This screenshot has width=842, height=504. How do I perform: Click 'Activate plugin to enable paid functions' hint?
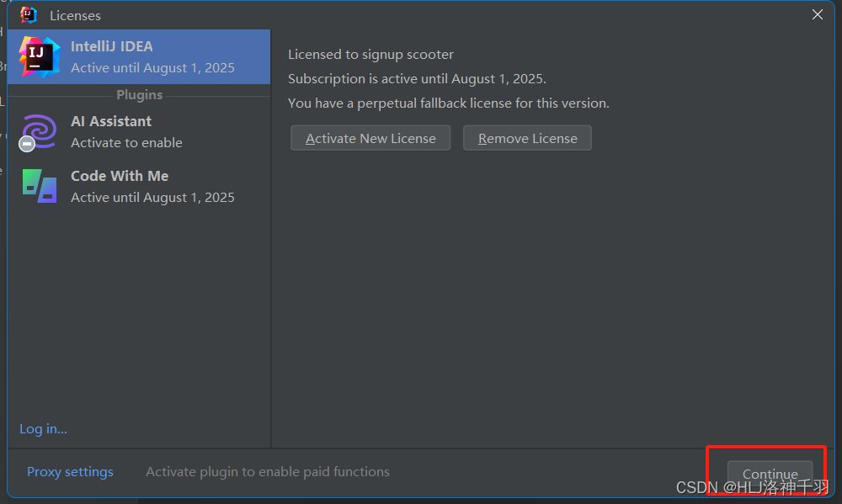point(268,471)
